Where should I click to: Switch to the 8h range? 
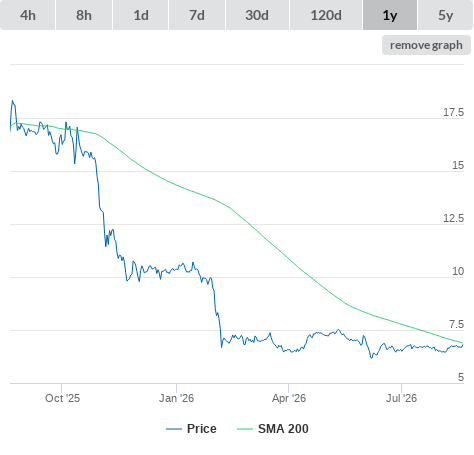(x=84, y=15)
